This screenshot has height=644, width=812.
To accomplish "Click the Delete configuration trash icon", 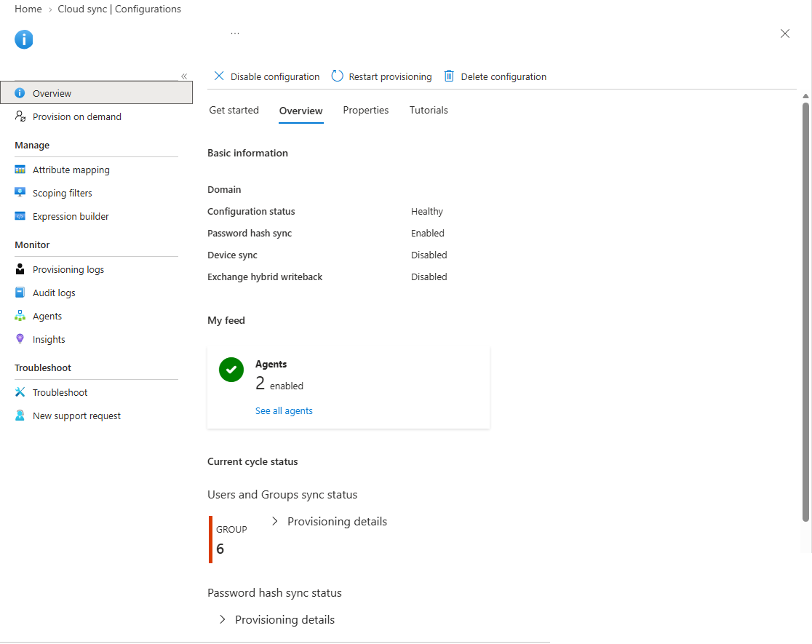I will pyautogui.click(x=449, y=76).
